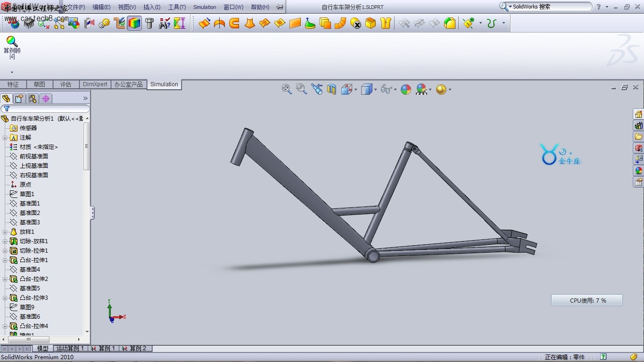Screen dimensions: 644x362
Task: Click in the SolidWorks 搜索 search box
Action: [x=546, y=7]
